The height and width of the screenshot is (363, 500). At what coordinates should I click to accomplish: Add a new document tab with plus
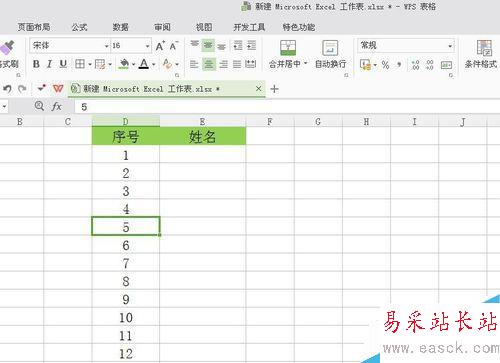274,89
